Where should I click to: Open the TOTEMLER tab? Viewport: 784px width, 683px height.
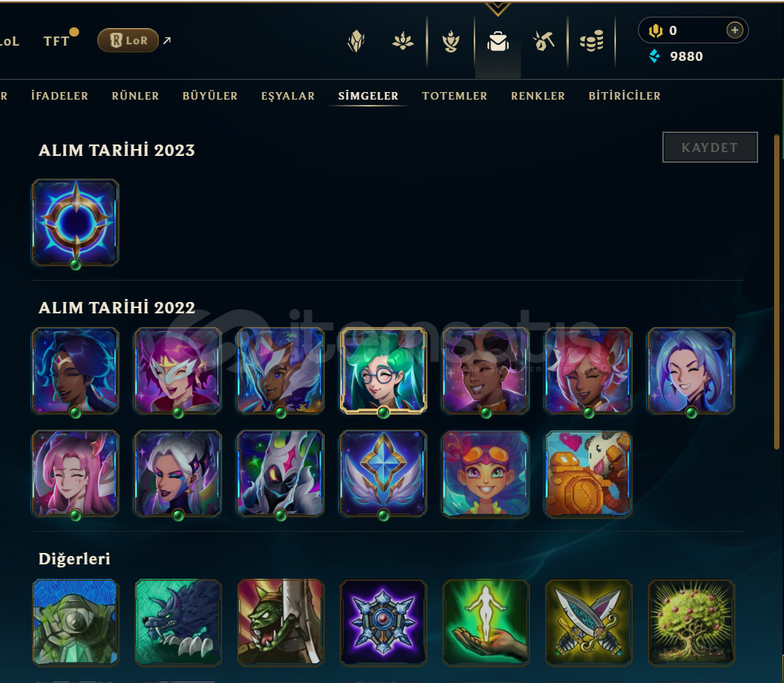[x=455, y=96]
